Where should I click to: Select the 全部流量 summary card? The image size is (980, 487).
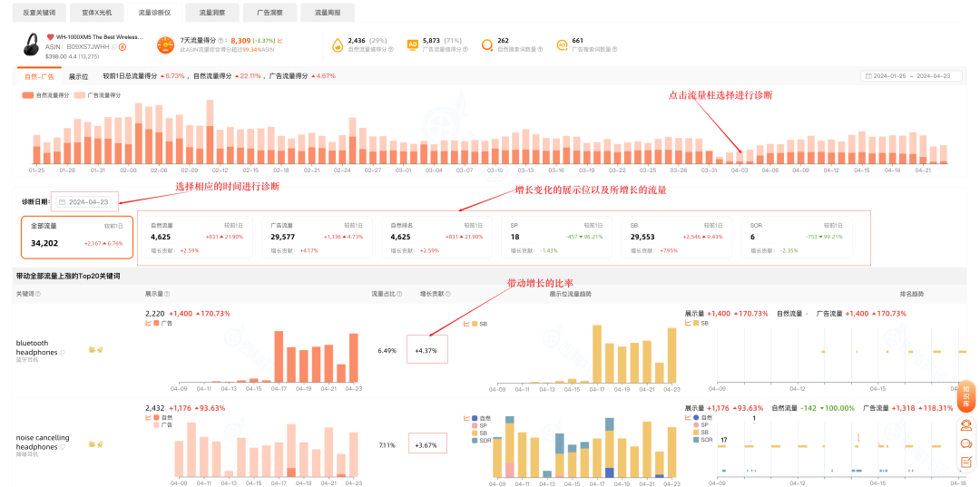coord(76,236)
